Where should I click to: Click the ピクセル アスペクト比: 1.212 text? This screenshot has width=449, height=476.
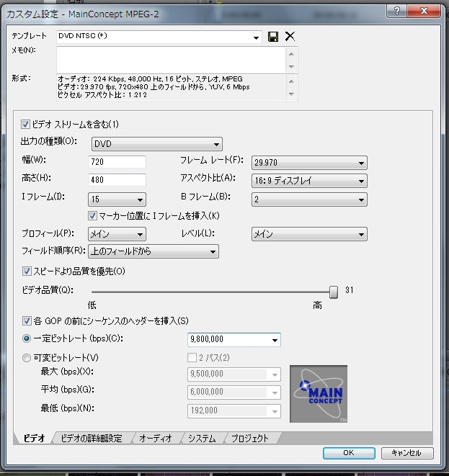102,95
